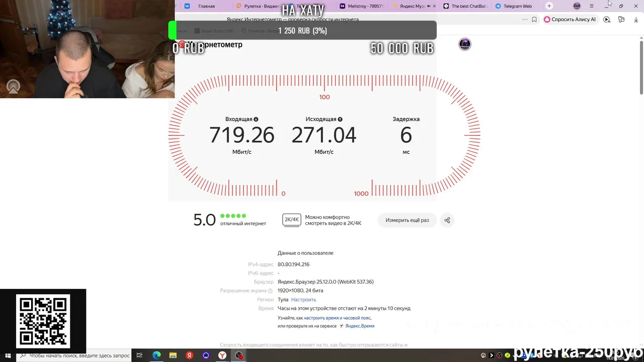Open Task View in taskbar

[x=140, y=355]
